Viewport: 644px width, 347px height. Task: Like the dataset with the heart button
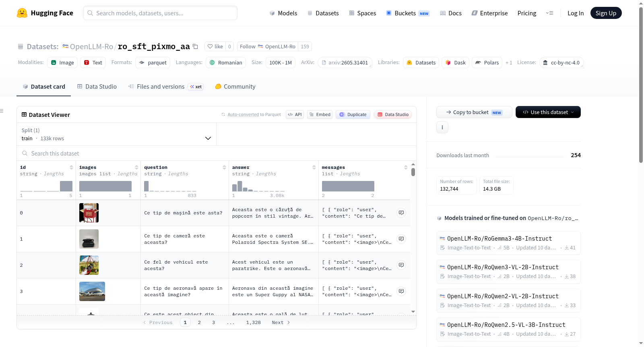click(x=215, y=46)
